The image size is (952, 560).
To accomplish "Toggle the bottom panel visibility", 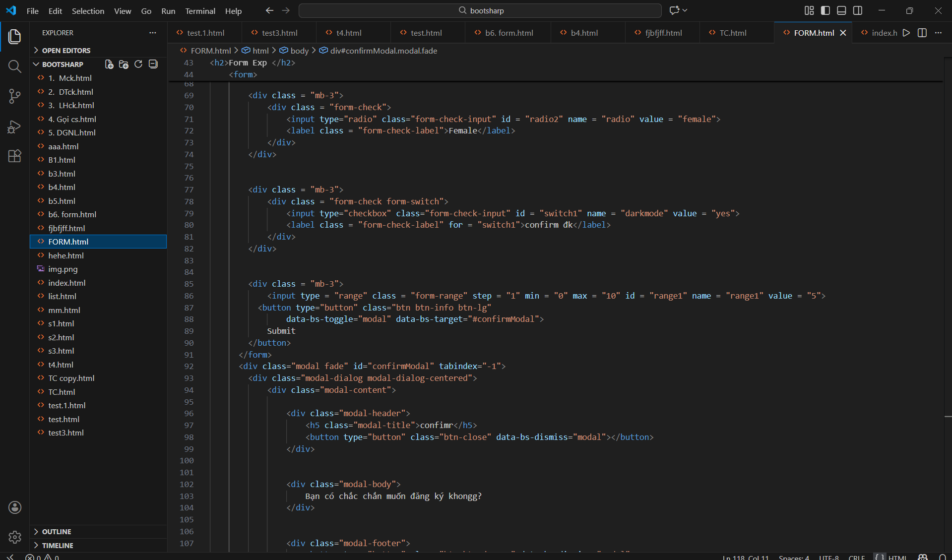I will coord(841,10).
